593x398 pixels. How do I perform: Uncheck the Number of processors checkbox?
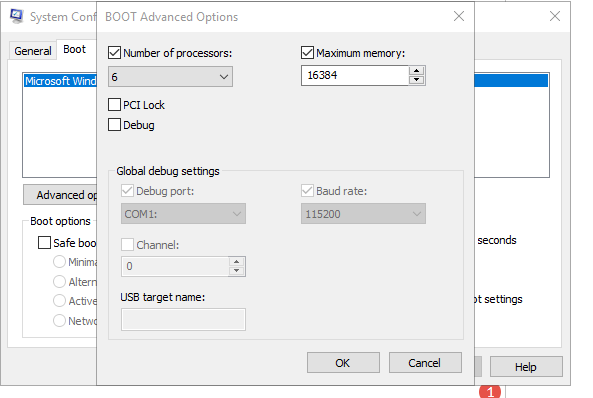pyautogui.click(x=114, y=53)
